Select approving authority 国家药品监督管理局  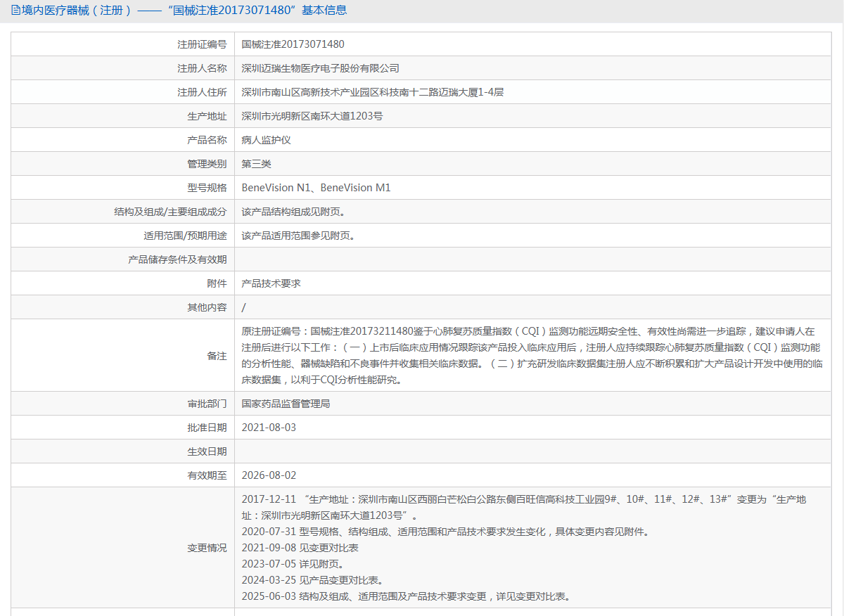click(286, 404)
